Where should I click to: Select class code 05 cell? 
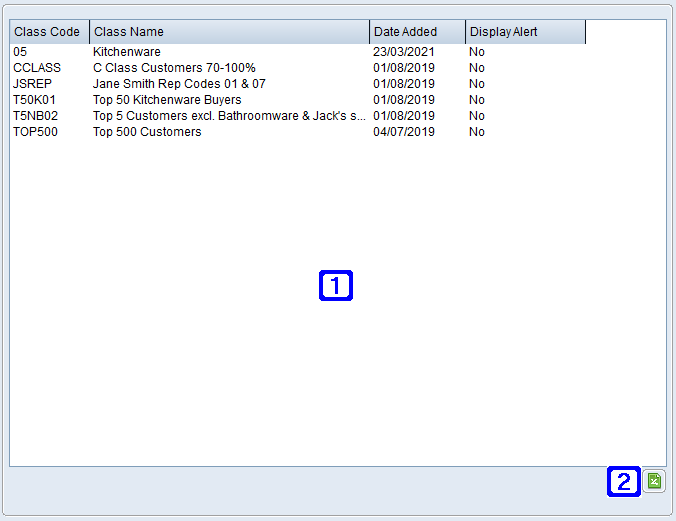(x=20, y=52)
